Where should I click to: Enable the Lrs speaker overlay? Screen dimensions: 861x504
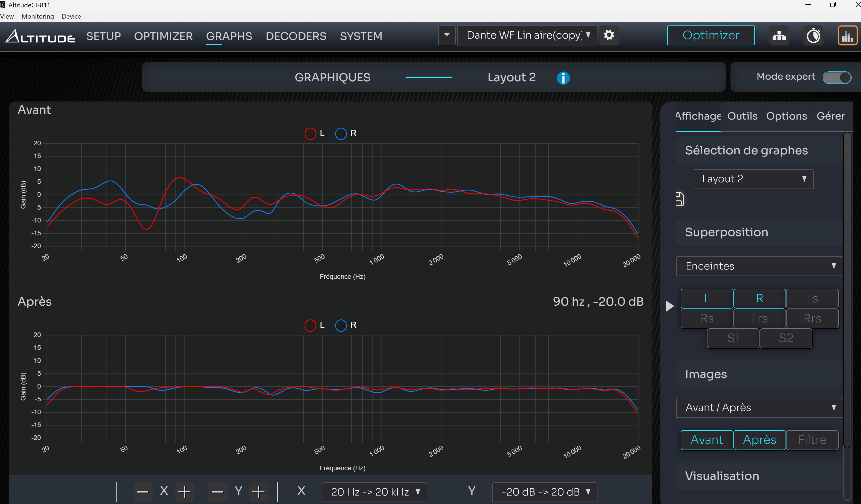click(759, 318)
